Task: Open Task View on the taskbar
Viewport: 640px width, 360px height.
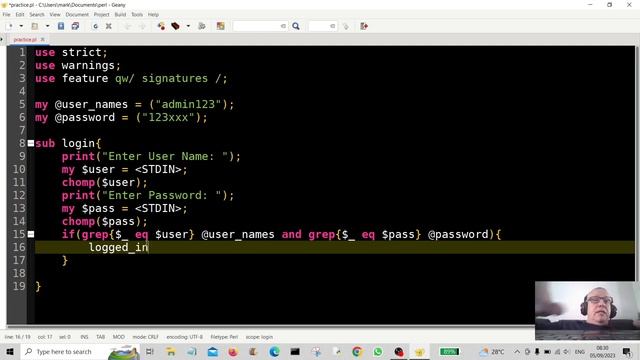Action: click(150, 351)
